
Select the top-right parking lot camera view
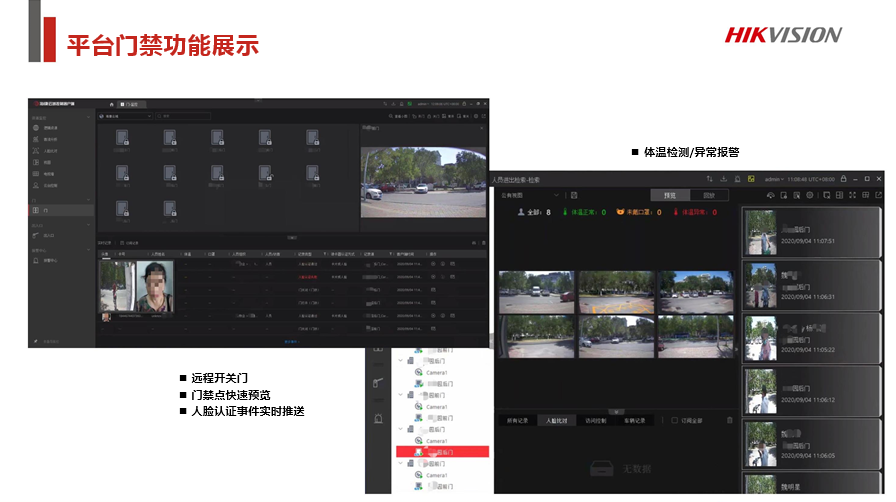695,292
